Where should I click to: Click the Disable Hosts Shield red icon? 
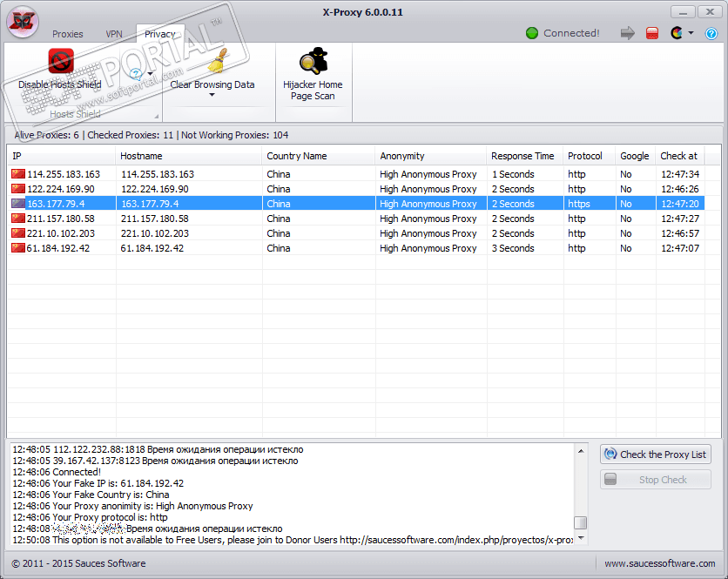(61, 60)
